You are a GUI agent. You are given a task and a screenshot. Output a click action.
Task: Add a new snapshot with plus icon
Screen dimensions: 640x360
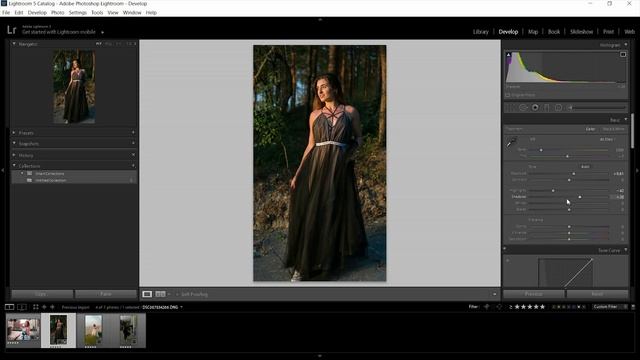tap(133, 143)
